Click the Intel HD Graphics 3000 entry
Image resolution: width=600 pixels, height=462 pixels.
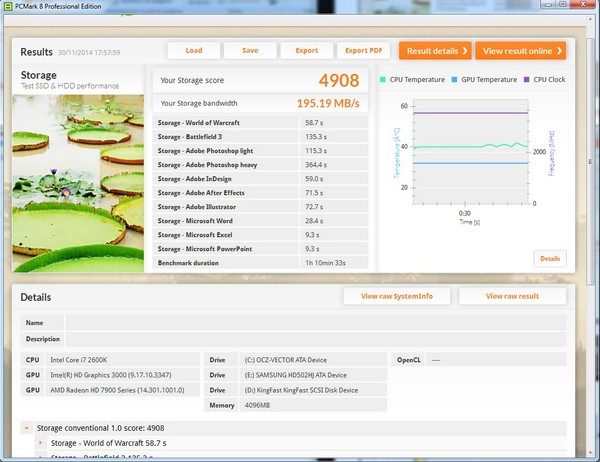(111, 375)
